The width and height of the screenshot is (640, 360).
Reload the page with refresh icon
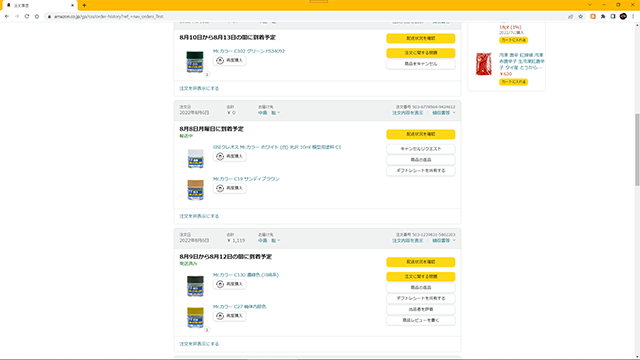click(x=27, y=16)
